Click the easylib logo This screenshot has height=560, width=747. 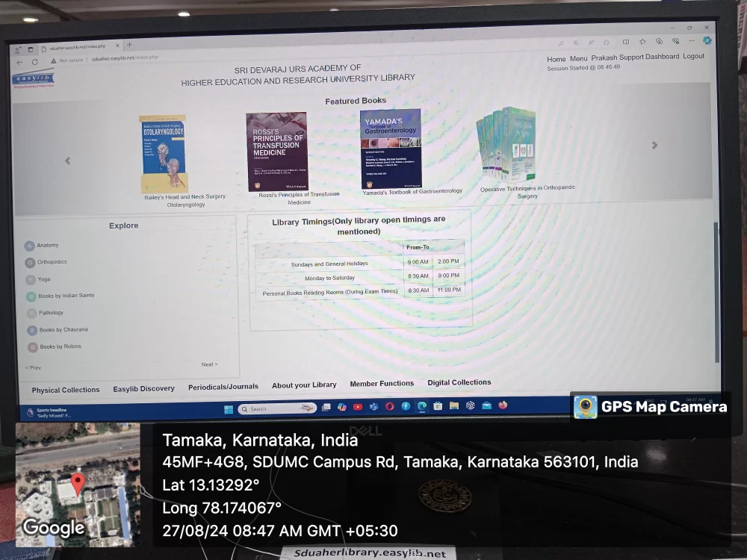33,80
